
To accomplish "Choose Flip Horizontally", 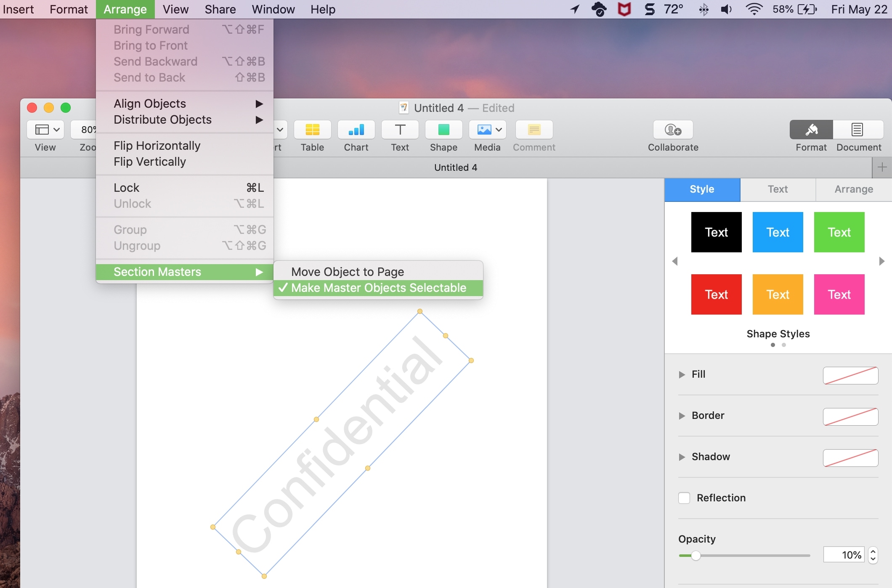I will coord(185,146).
